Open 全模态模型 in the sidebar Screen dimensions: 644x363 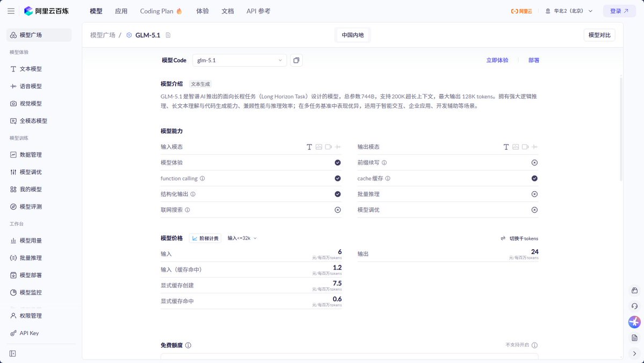39,121
